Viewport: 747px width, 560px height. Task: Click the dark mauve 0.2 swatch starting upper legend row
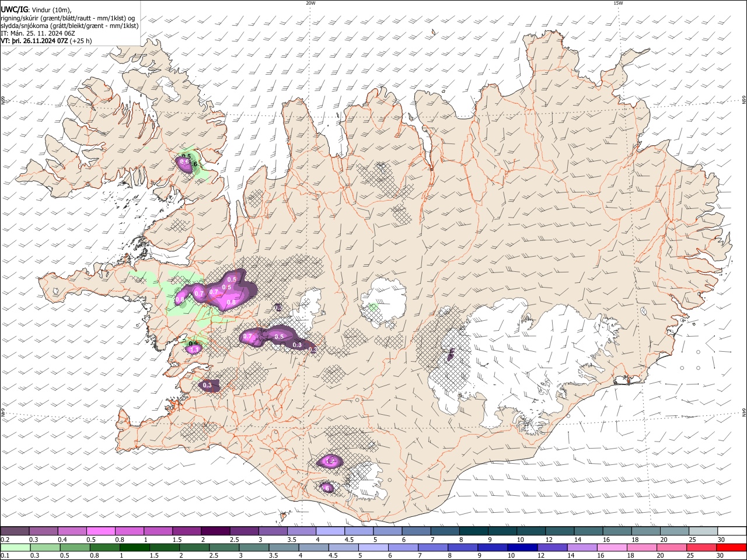15,531
